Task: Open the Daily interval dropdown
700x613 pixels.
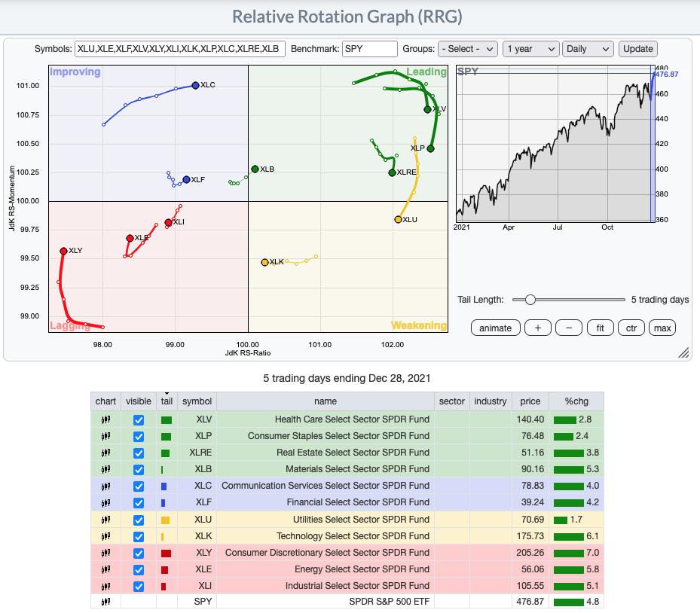Action: (x=588, y=49)
